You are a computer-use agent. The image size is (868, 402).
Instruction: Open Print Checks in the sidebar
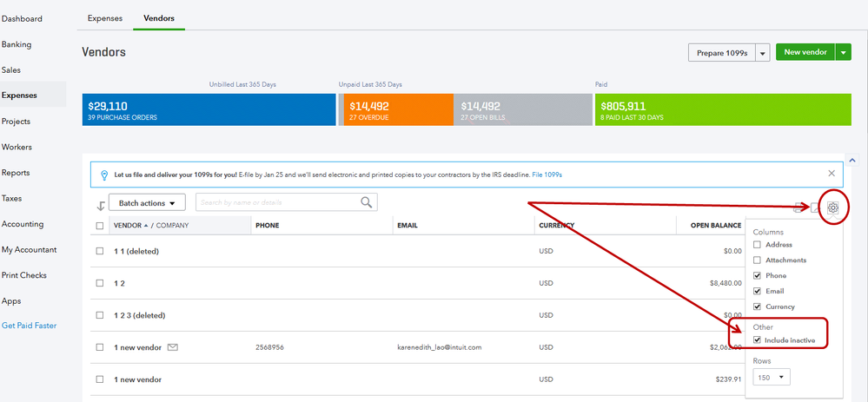[23, 275]
